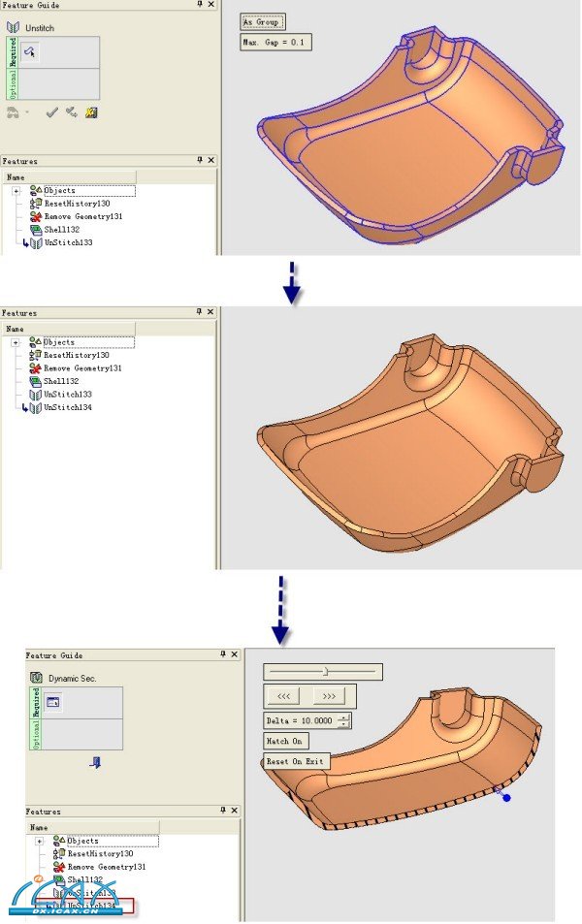Click the blue exit-door icon in Dynamic Sec. guide
The width and height of the screenshot is (582, 924).
point(95,762)
